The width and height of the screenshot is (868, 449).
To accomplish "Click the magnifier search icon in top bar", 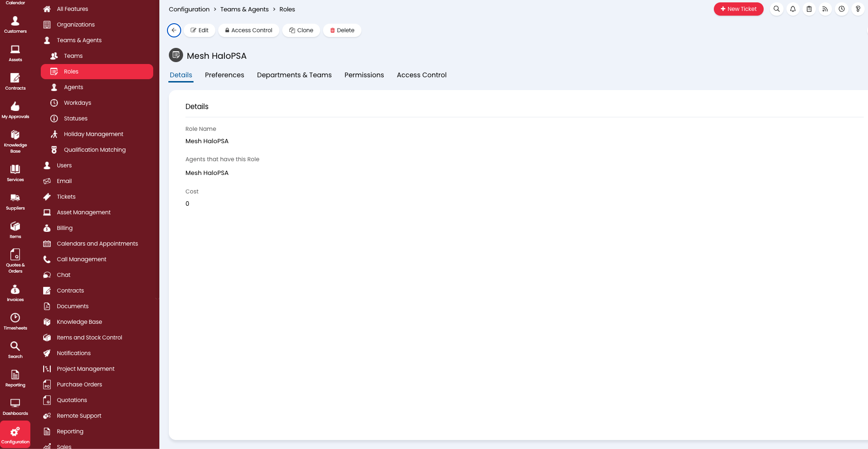I will [776, 9].
